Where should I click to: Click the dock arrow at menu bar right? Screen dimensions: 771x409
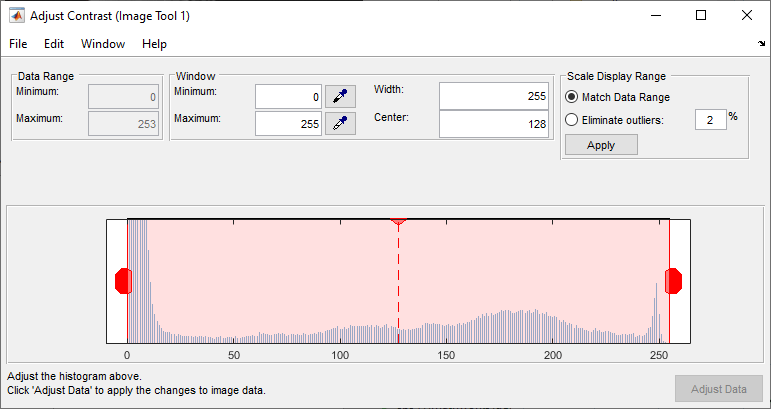[761, 44]
